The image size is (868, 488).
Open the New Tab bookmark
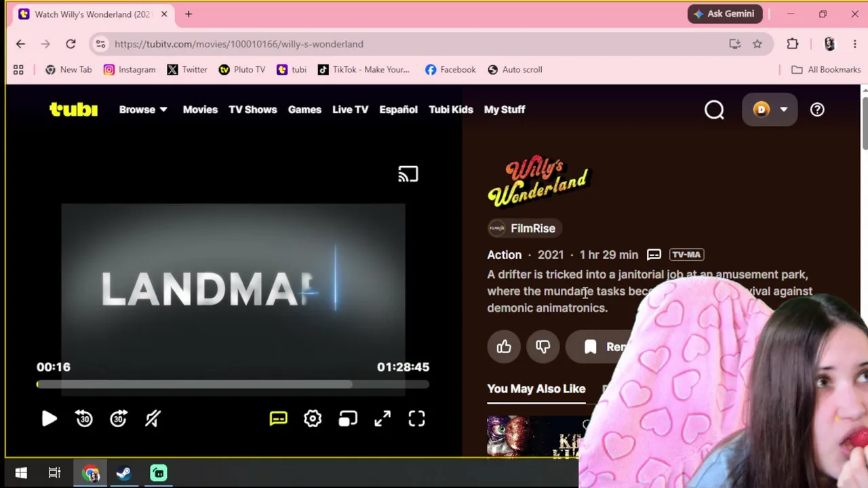[68, 70]
